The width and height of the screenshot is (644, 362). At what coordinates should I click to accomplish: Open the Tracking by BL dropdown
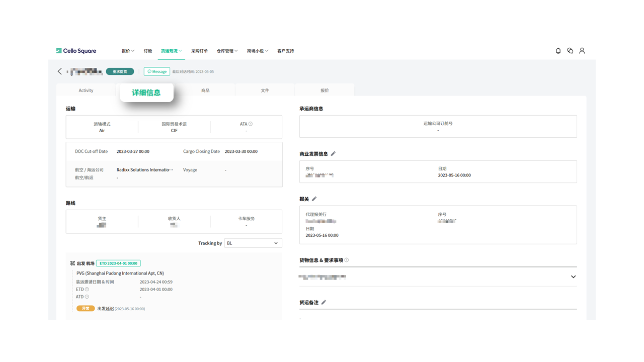(x=253, y=243)
